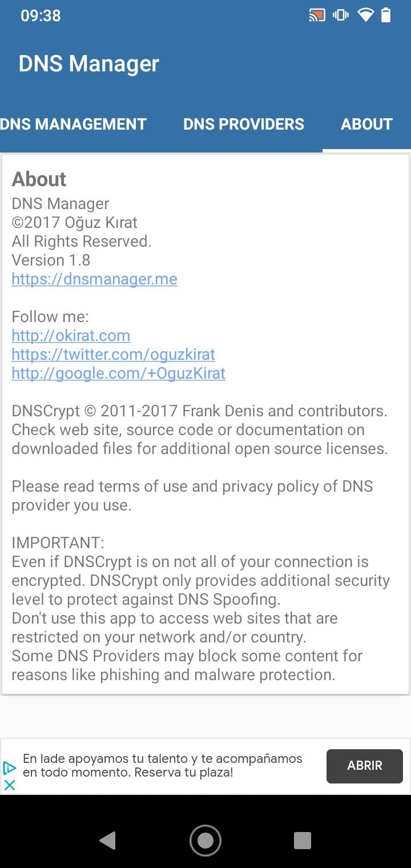Screen dimensions: 411x868
Task: Tap the Wi-Fi status icon
Action: (x=365, y=15)
